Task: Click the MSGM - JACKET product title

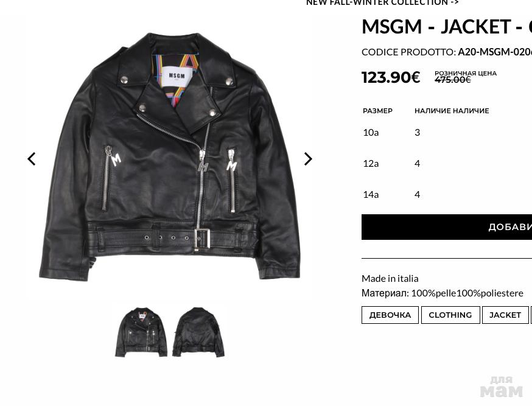Action: tap(447, 26)
